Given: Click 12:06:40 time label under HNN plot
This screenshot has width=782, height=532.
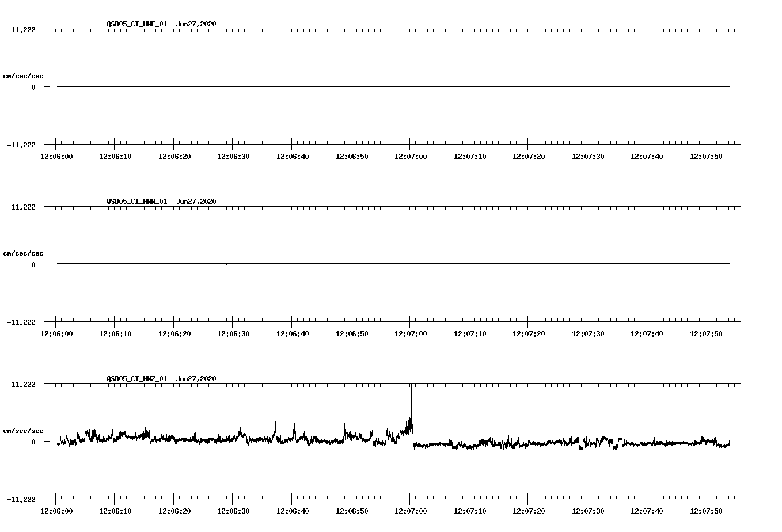Looking at the screenshot, I should pos(292,334).
